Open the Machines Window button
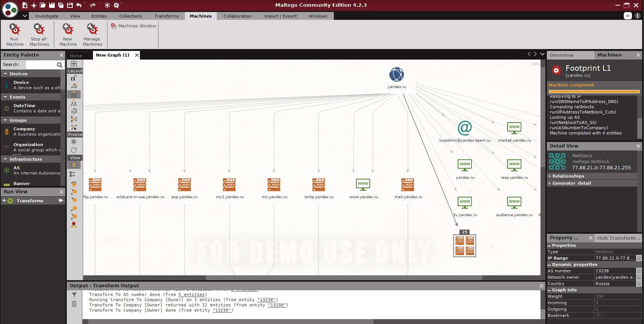 pyautogui.click(x=134, y=26)
